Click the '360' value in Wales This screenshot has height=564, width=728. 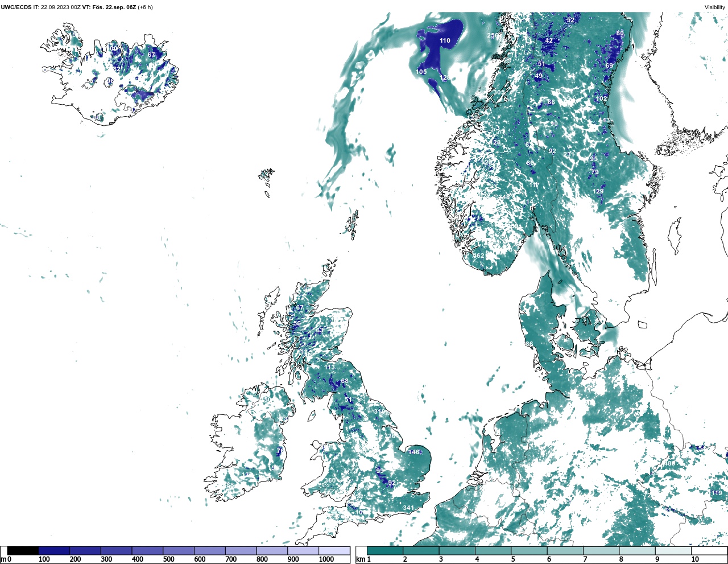tap(330, 481)
